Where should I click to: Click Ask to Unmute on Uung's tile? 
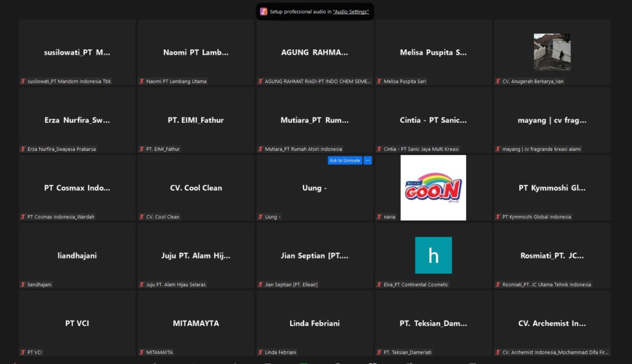pyautogui.click(x=345, y=161)
